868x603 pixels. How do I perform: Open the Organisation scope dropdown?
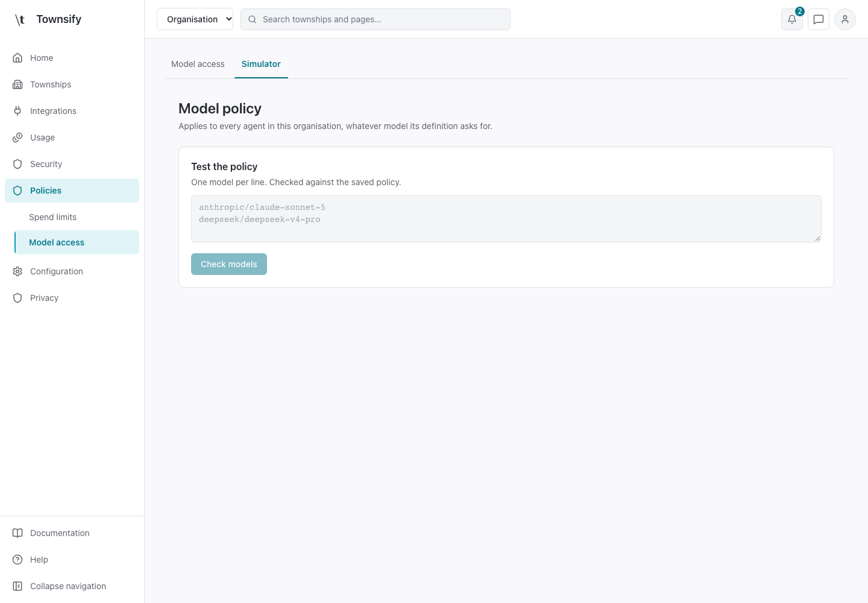point(195,19)
